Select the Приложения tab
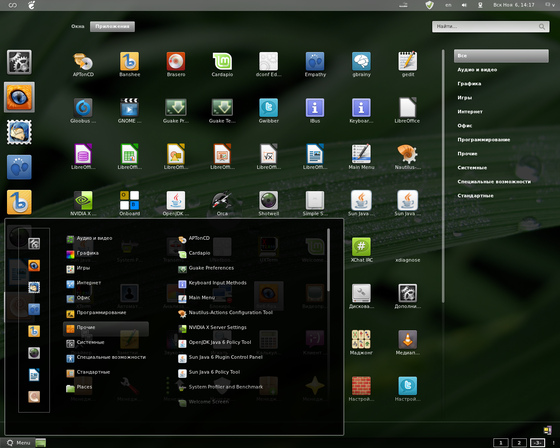Image resolution: width=560 pixels, height=448 pixels. (112, 26)
